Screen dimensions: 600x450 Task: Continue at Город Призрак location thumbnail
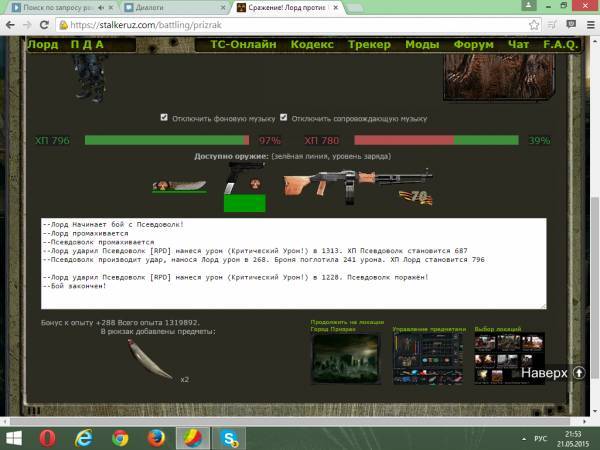pos(345,358)
